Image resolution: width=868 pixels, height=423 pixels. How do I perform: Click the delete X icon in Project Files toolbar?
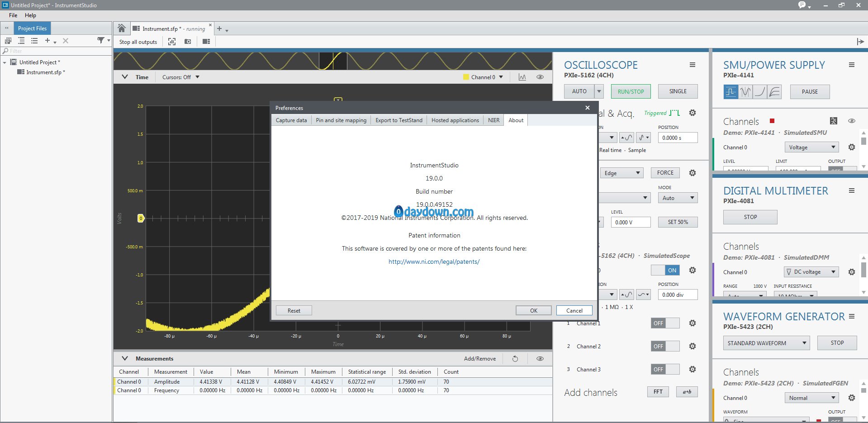point(66,41)
